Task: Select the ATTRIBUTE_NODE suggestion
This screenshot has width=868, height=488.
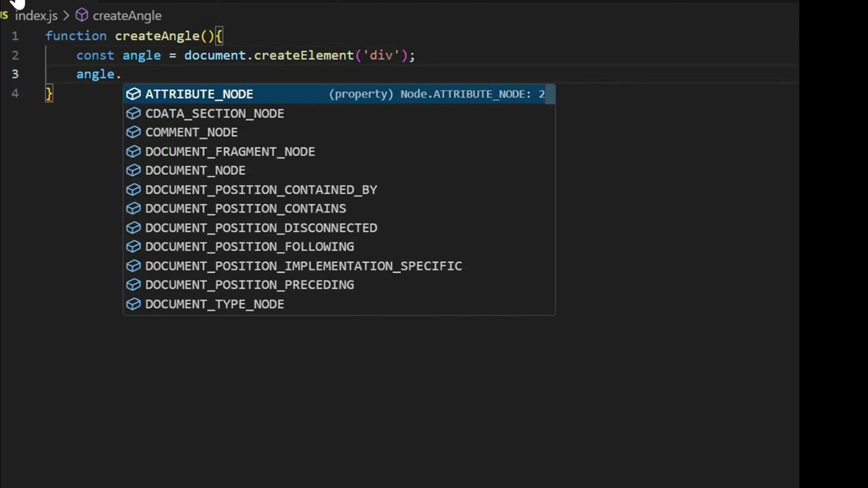Action: click(x=199, y=94)
